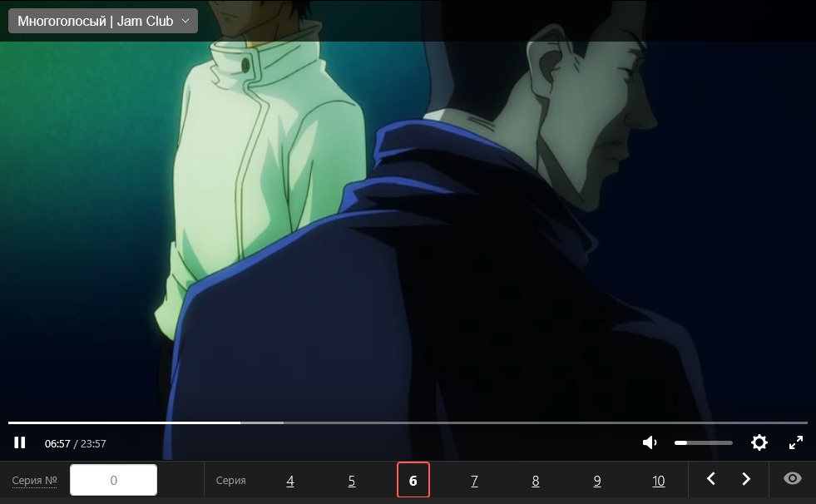Open player settings gear
The width and height of the screenshot is (816, 504).
coord(759,443)
